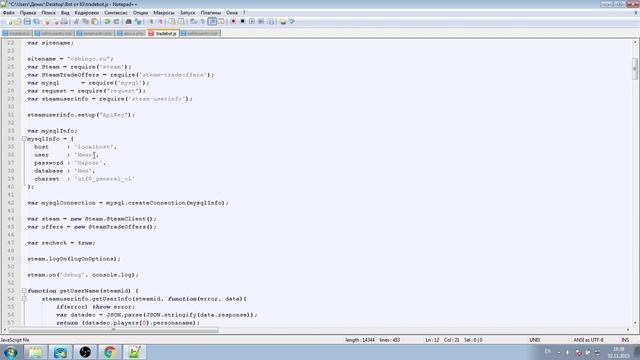Click the length : 14344 status text
Screen dimensions: 640x360
pos(360,340)
